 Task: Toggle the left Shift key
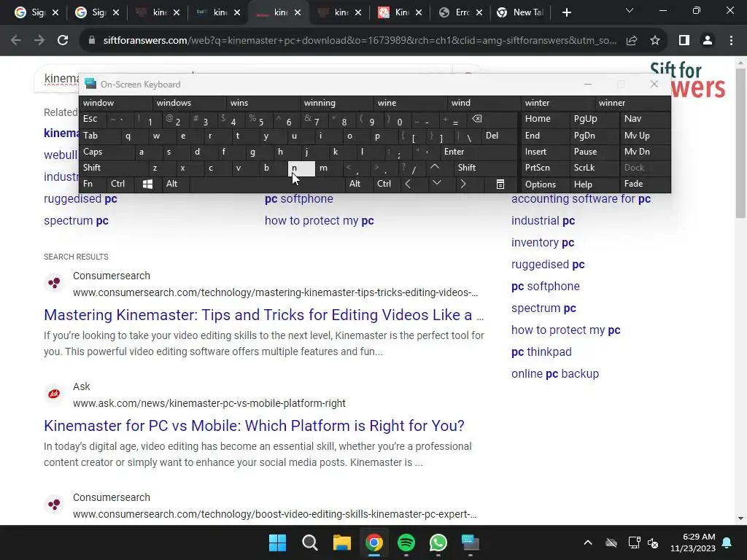[x=114, y=168]
